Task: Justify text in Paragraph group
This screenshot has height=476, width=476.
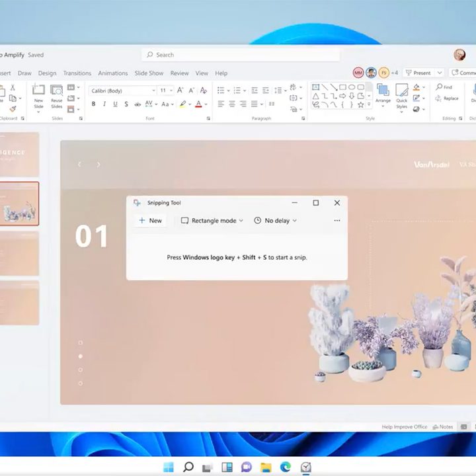Action: pyautogui.click(x=255, y=104)
